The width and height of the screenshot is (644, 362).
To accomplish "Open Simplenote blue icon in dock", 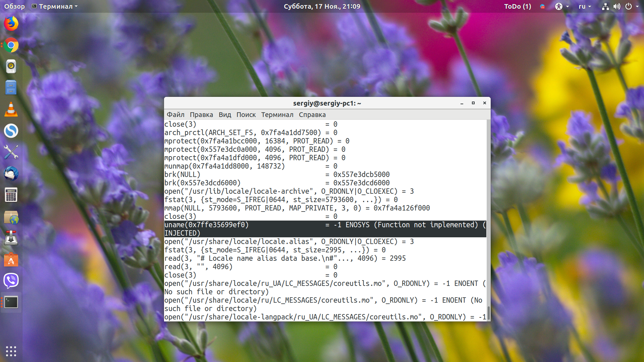I will click(11, 131).
